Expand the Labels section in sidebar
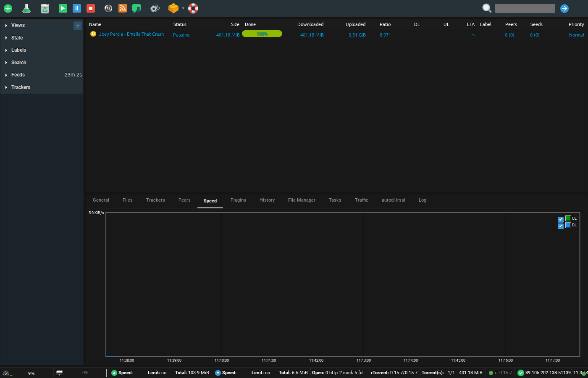The width and height of the screenshot is (588, 378). click(x=18, y=50)
